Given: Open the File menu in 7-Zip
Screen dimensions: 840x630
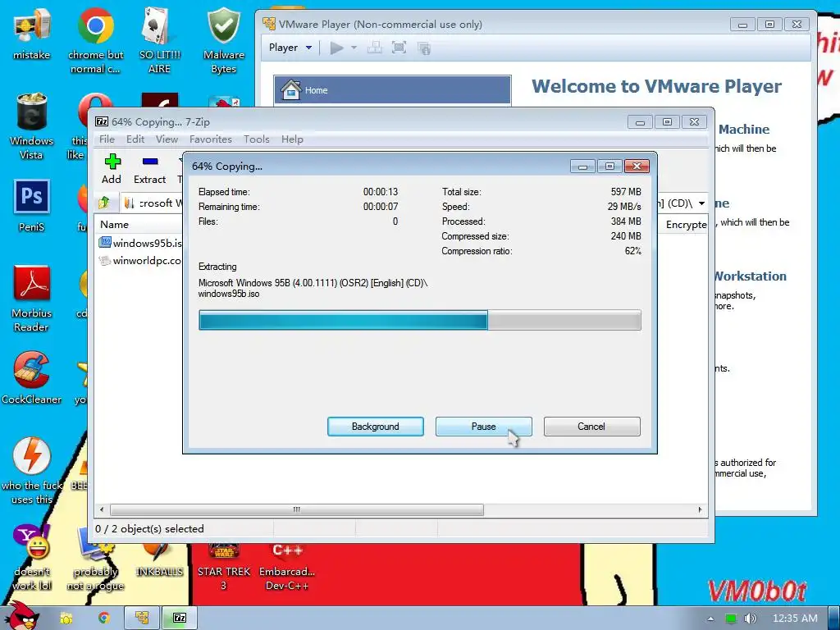Looking at the screenshot, I should (x=107, y=139).
